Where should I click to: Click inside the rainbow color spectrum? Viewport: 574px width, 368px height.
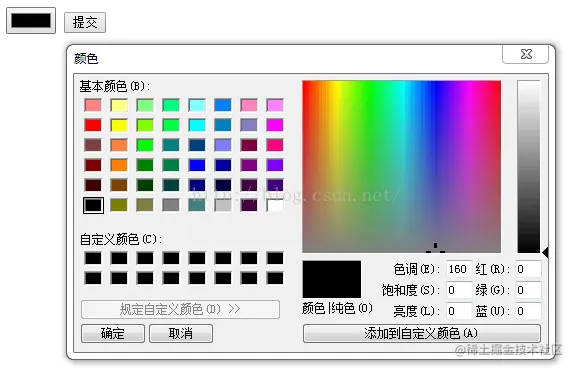tap(402, 167)
